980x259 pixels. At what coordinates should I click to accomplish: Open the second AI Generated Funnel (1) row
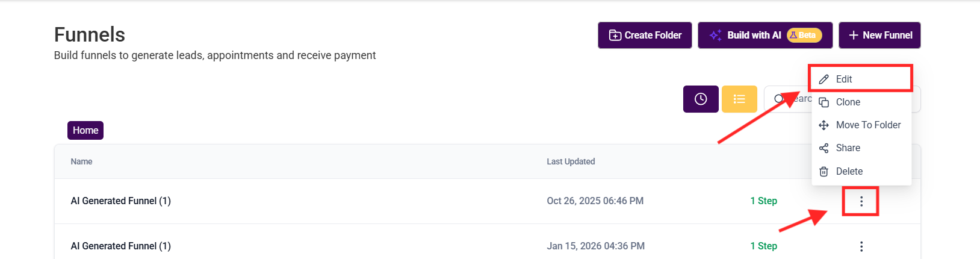(x=121, y=246)
